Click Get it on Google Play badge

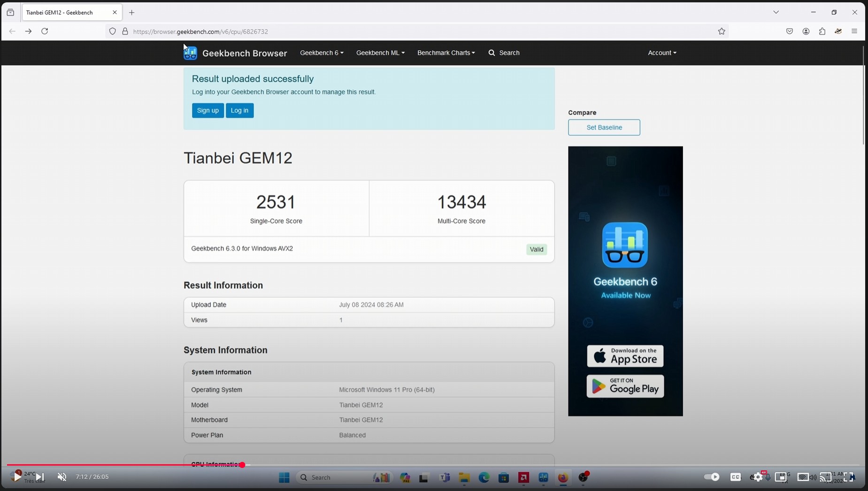point(625,386)
